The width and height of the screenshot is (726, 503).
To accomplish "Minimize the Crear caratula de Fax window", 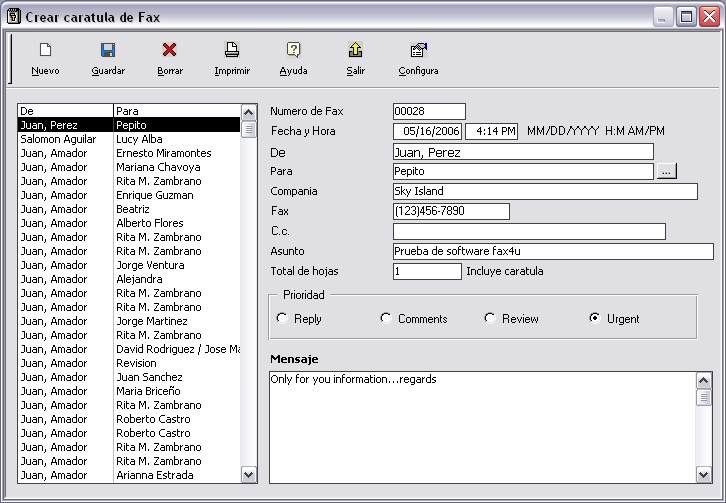I will coord(662,17).
